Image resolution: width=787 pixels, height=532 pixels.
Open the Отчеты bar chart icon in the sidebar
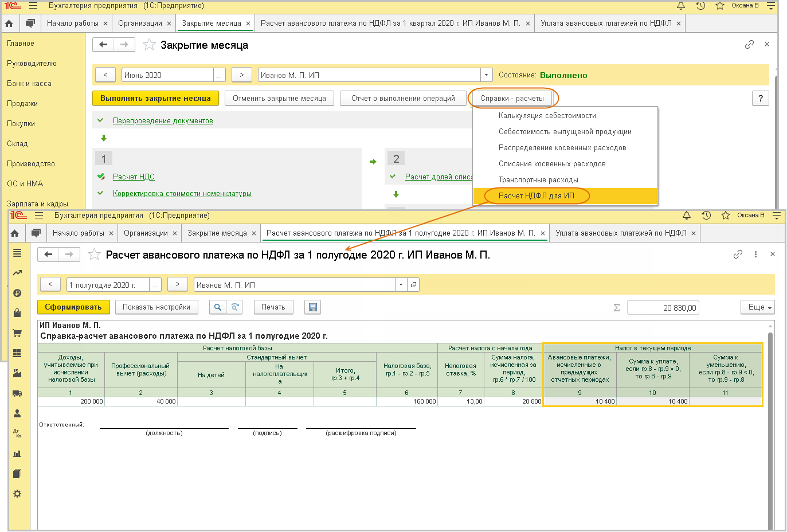point(17,453)
